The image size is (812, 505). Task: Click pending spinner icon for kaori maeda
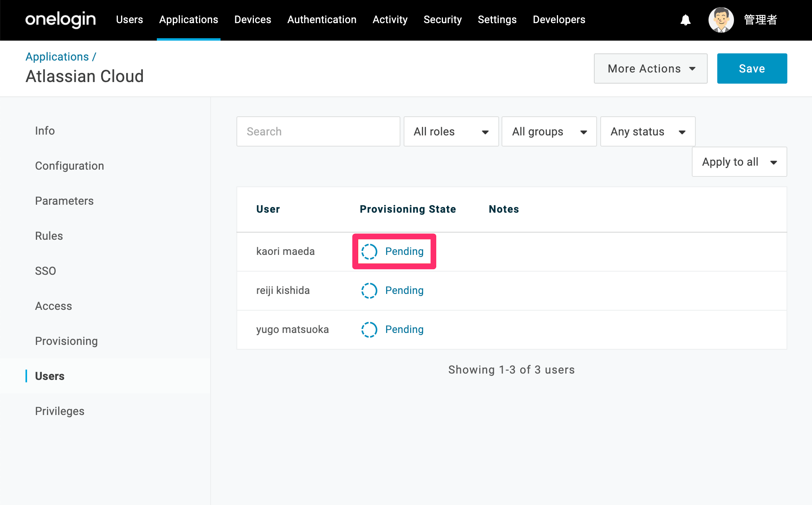click(369, 252)
